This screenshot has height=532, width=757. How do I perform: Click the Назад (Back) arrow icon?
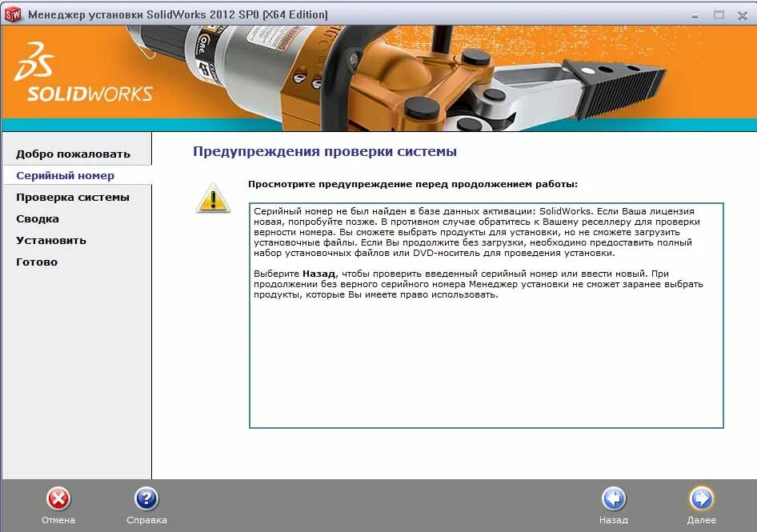[x=614, y=500]
